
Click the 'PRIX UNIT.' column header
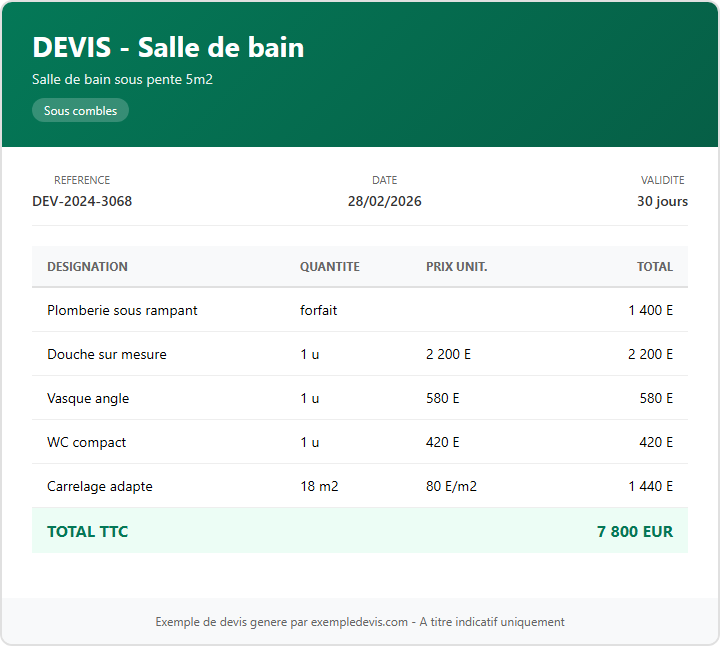[x=456, y=267]
